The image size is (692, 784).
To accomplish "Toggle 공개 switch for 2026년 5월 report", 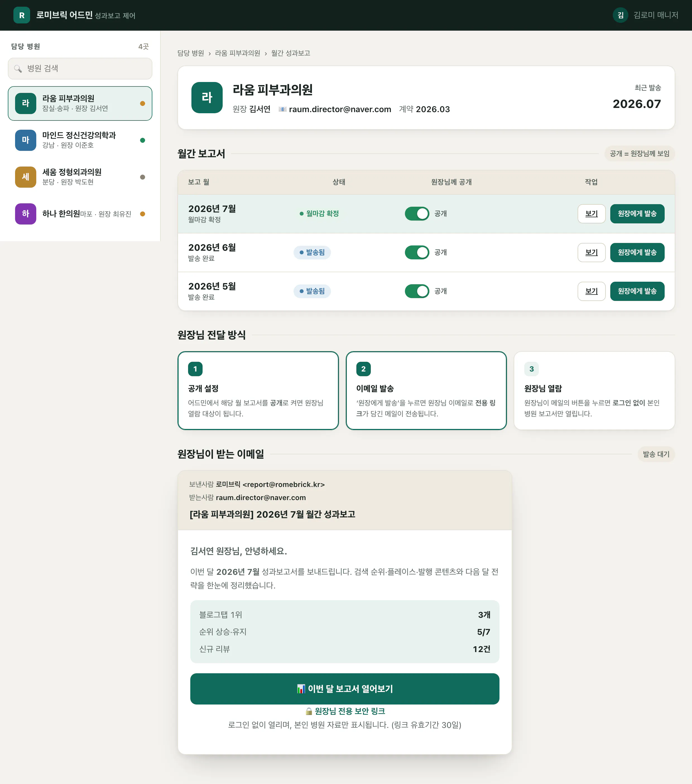I will click(417, 291).
